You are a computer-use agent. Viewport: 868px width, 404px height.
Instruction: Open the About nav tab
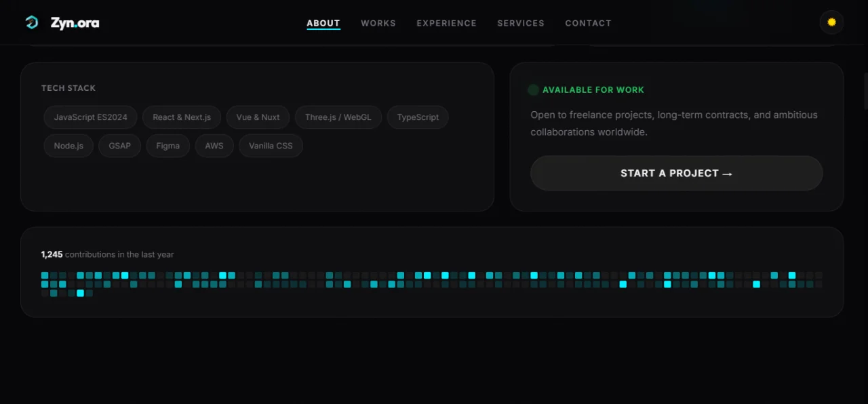coord(323,23)
